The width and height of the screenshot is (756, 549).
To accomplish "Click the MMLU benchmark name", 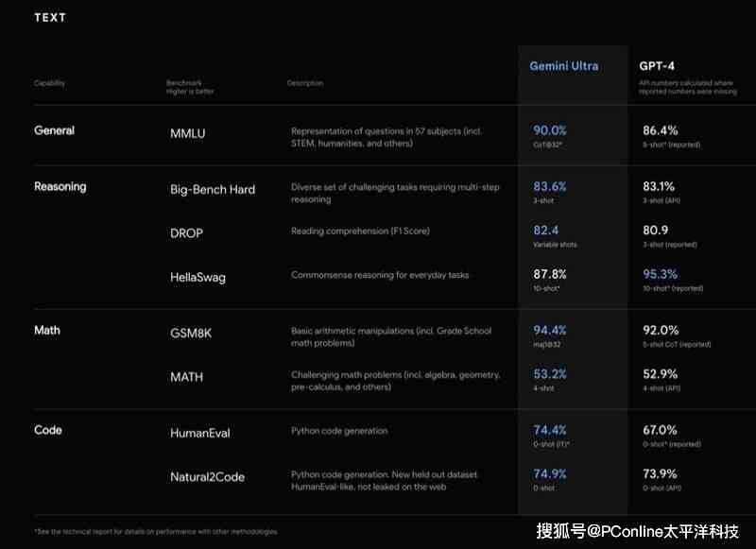I will (x=187, y=133).
